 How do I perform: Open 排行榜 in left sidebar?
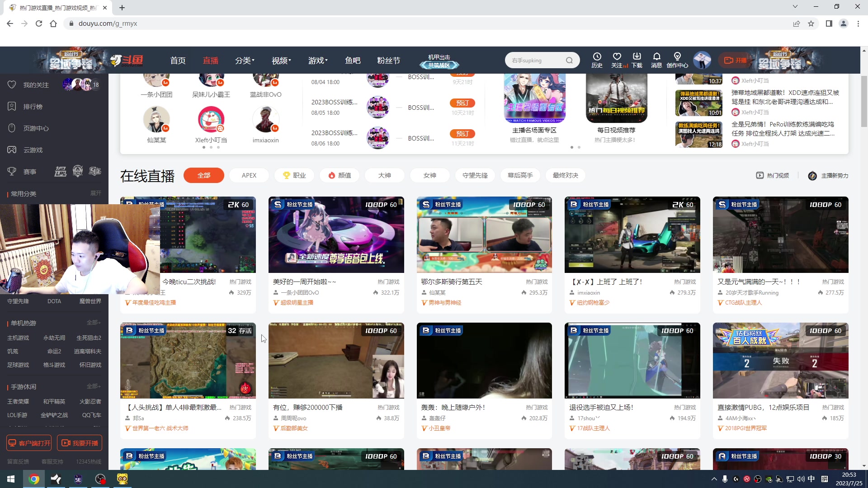[x=33, y=107]
